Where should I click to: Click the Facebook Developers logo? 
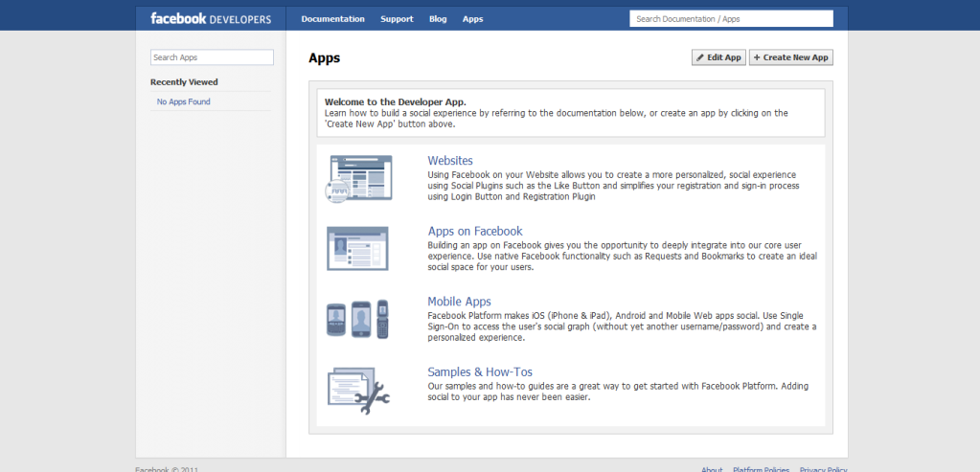(x=210, y=18)
